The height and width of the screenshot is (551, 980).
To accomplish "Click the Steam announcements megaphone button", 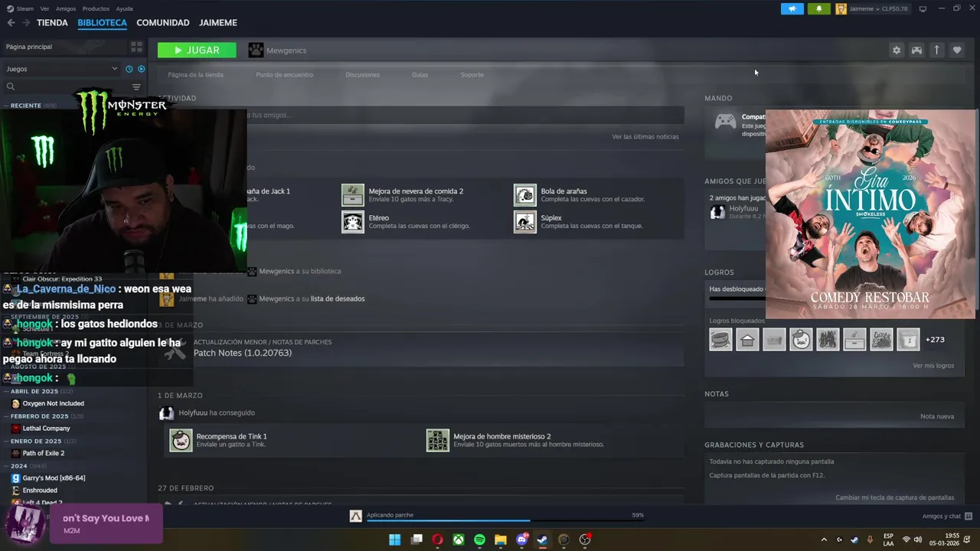I will coord(792,8).
